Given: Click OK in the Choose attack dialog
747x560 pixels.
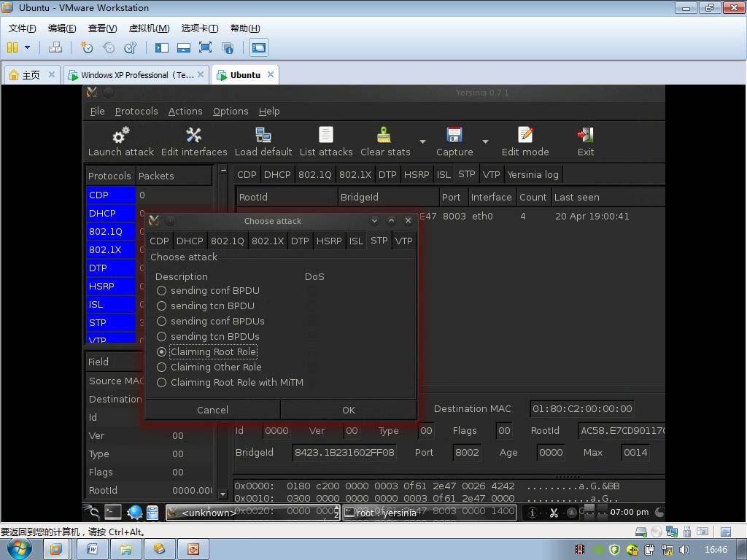Looking at the screenshot, I should click(348, 410).
